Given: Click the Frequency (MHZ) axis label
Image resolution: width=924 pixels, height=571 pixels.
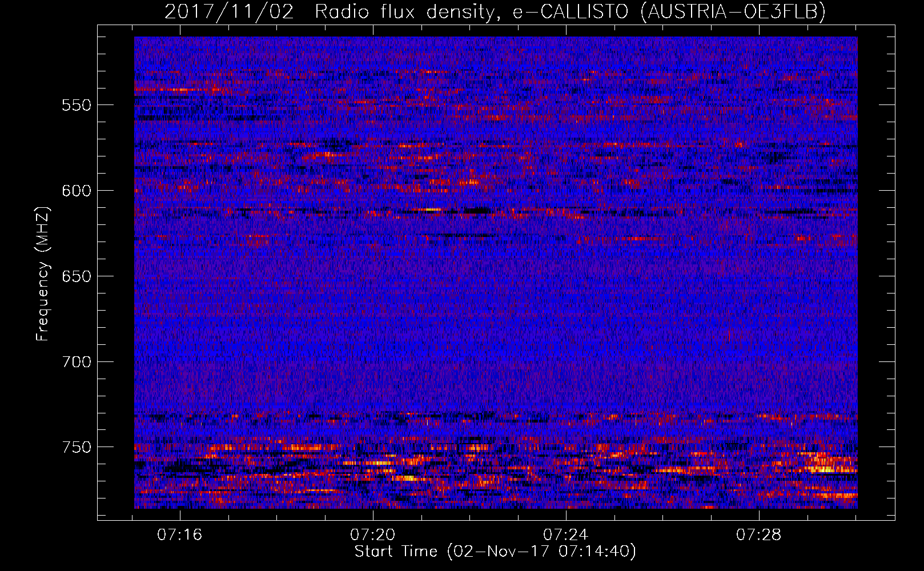Looking at the screenshot, I should tap(43, 274).
